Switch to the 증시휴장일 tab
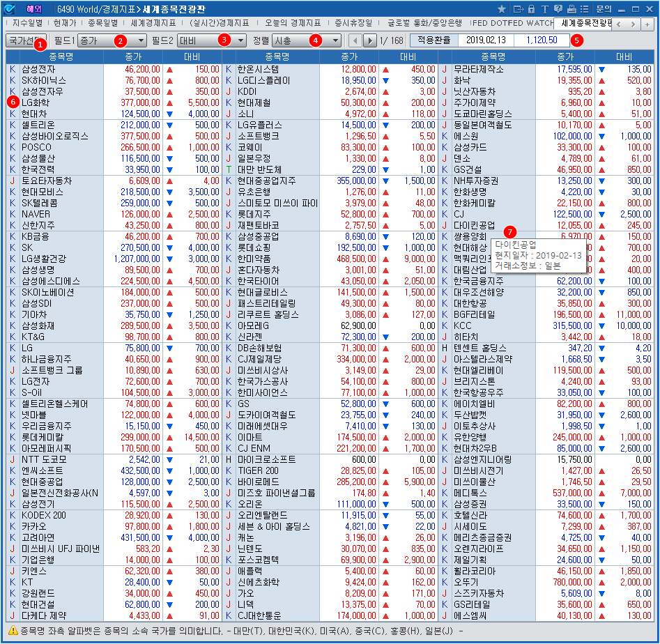Screen dimensions: 660x644 tap(353, 23)
